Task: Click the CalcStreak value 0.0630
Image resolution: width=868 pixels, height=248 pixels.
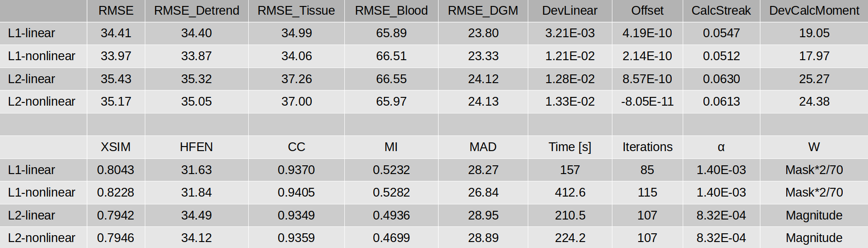Action: click(721, 79)
